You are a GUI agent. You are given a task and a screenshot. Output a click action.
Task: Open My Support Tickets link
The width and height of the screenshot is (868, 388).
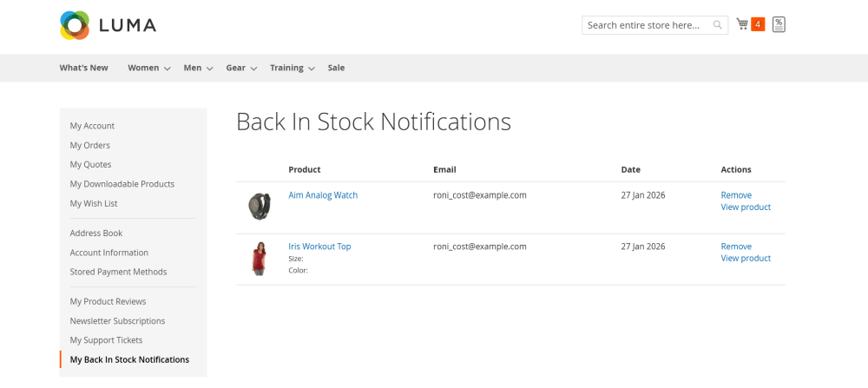pos(106,340)
